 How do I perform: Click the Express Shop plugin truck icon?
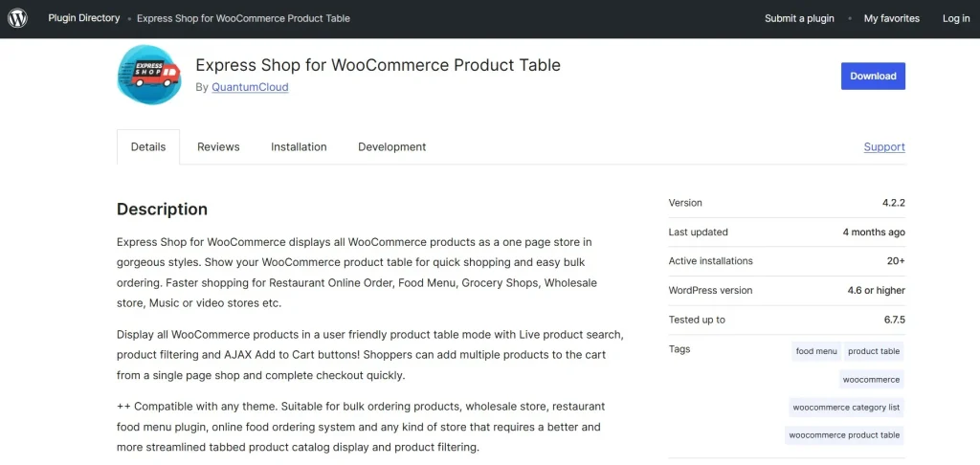click(148, 75)
